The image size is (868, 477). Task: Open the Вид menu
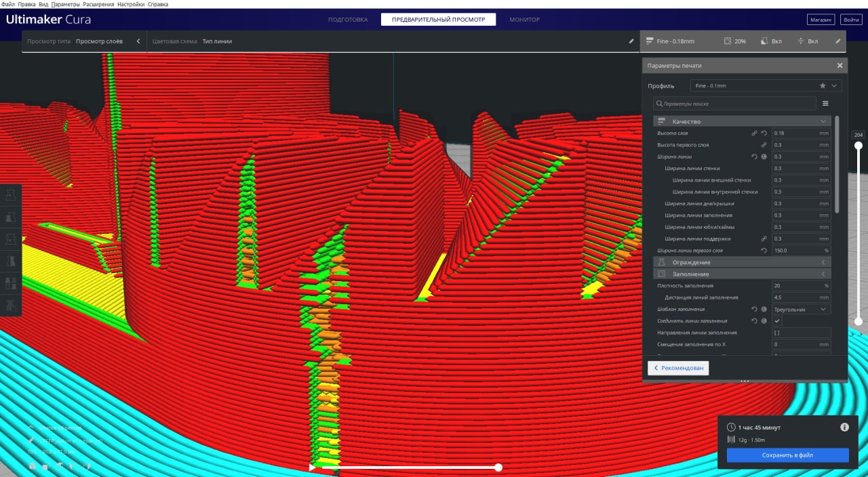(43, 4)
